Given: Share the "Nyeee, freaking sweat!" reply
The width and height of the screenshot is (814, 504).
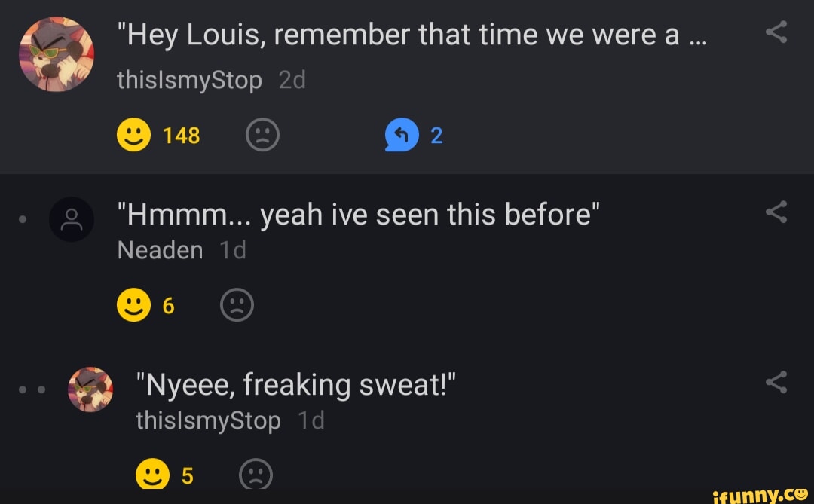Looking at the screenshot, I should click(x=776, y=382).
